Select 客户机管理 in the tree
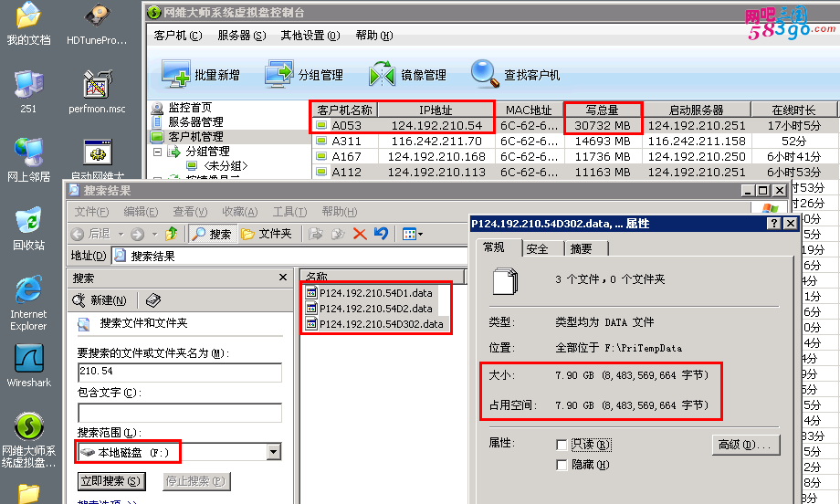 [195, 137]
